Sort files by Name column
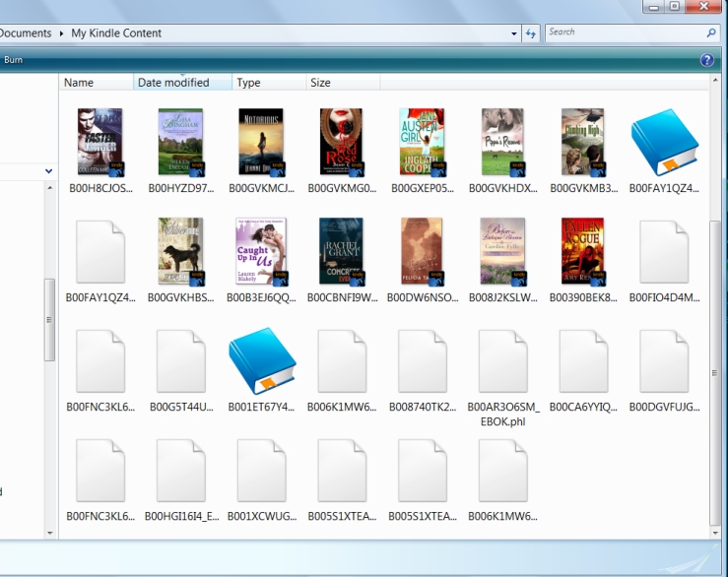The width and height of the screenshot is (728, 577). [97, 82]
